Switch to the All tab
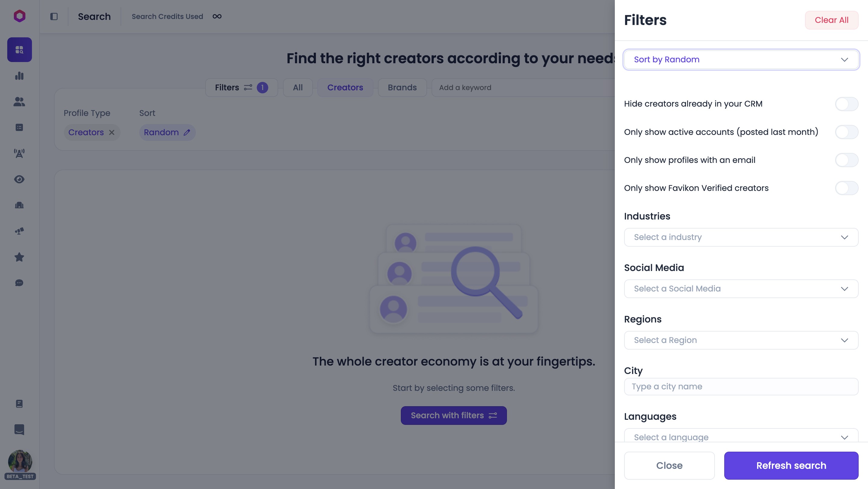 coord(298,88)
